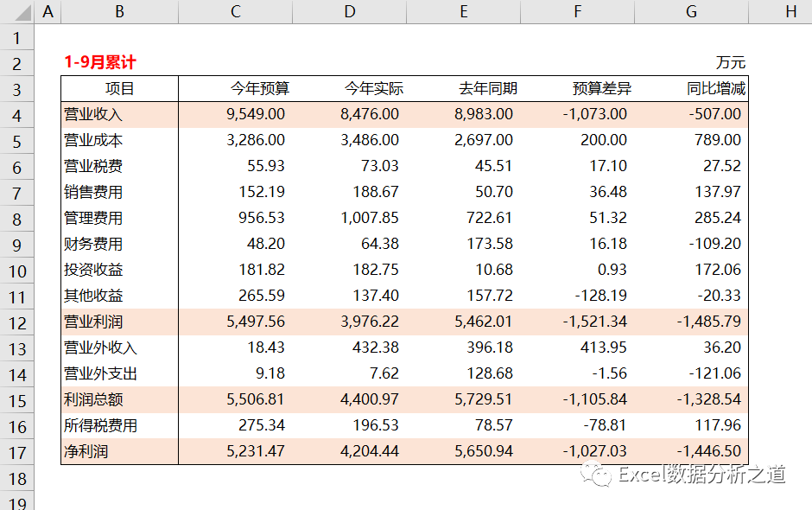Viewport: 812px width, 510px height.
Task: Select column A header
Action: [x=48, y=11]
